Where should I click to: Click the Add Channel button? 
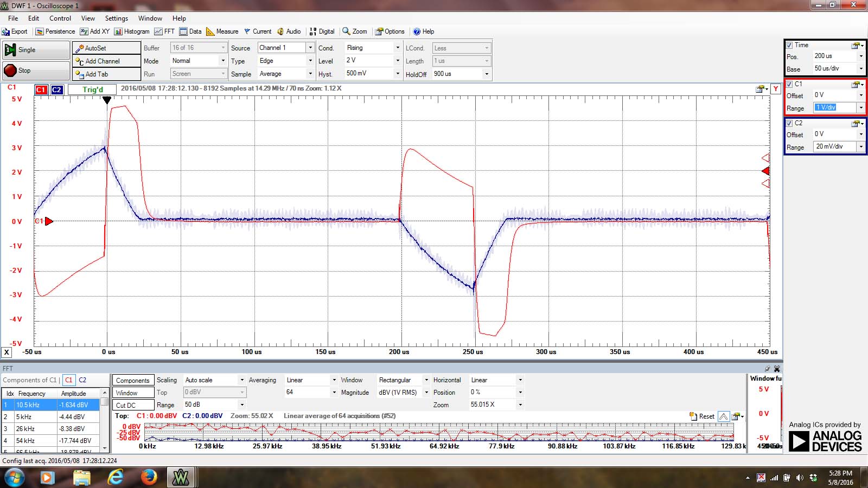coord(106,61)
